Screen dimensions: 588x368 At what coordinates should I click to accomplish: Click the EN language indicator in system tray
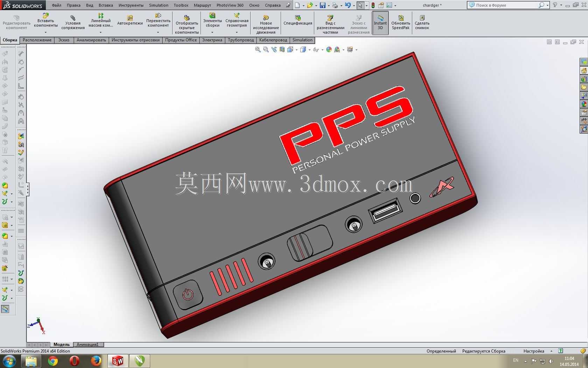(x=516, y=360)
